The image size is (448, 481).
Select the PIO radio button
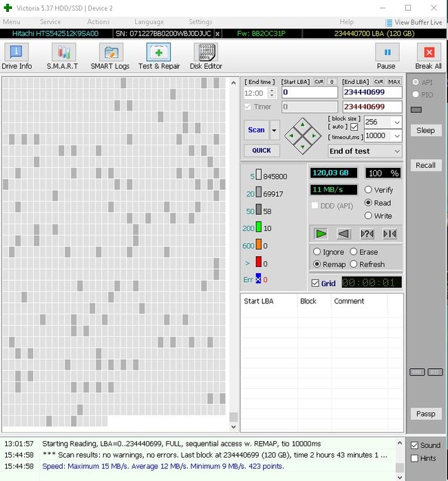coord(416,94)
